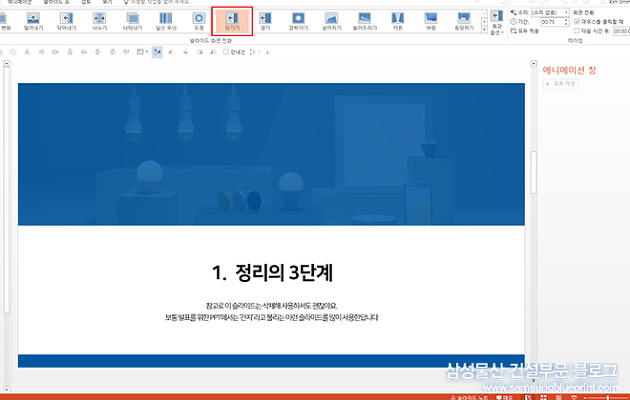Click the Tell Me search box

[157, 2]
